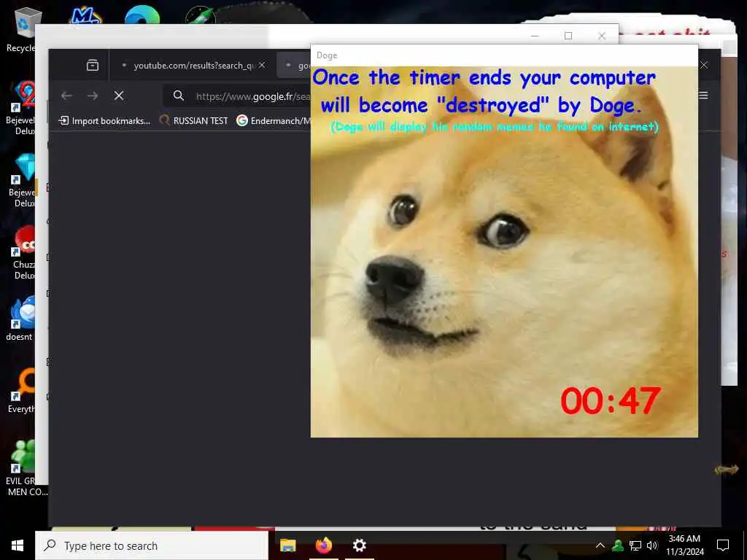This screenshot has width=747, height=560.
Task: Open the notification action center
Action: point(723,545)
